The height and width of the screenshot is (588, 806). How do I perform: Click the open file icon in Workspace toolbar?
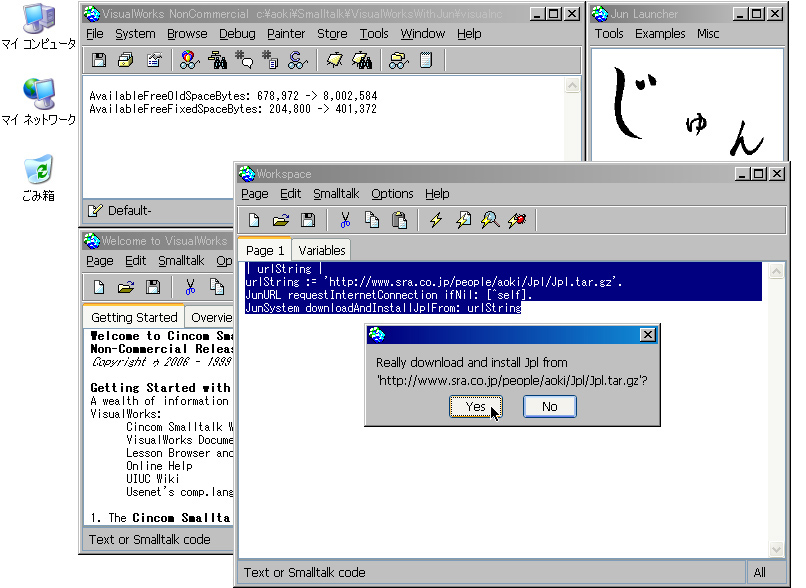[281, 220]
